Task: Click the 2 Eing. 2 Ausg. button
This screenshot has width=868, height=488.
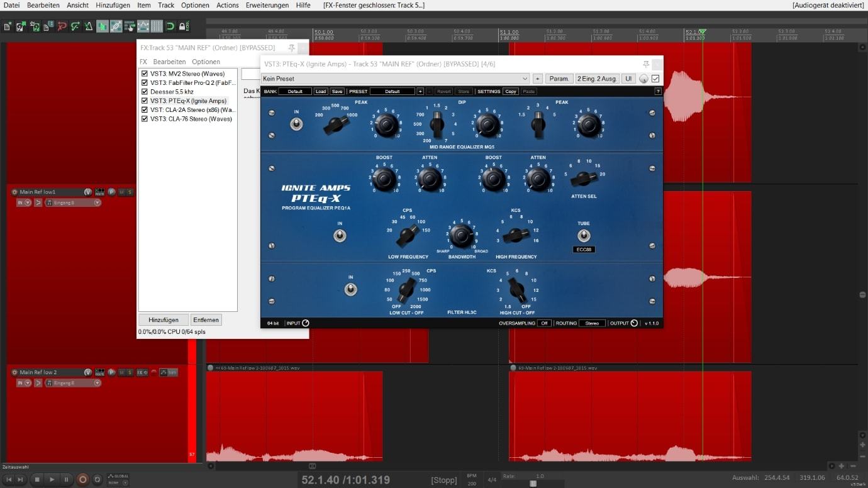Action: pyautogui.click(x=597, y=79)
